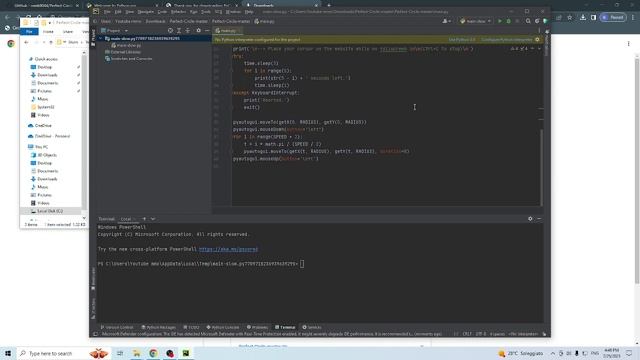Hide the Terminal panel with minus icon
This screenshot has height=360, width=640.
click(539, 219)
